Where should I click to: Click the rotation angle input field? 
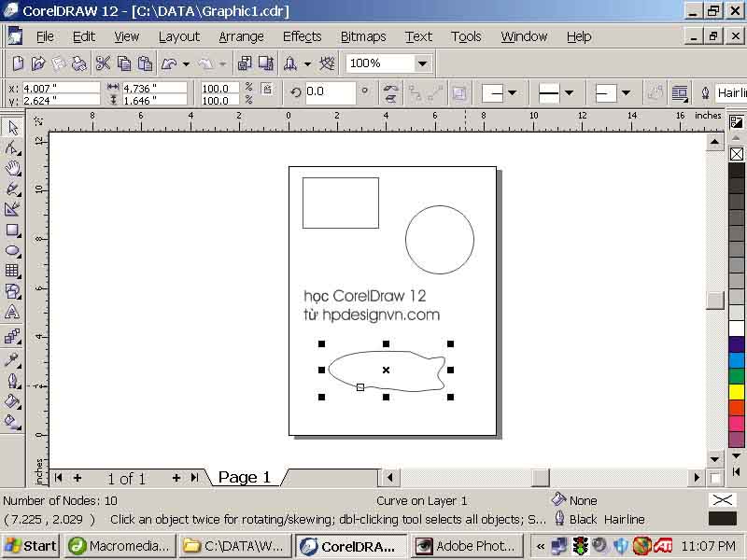click(x=330, y=91)
